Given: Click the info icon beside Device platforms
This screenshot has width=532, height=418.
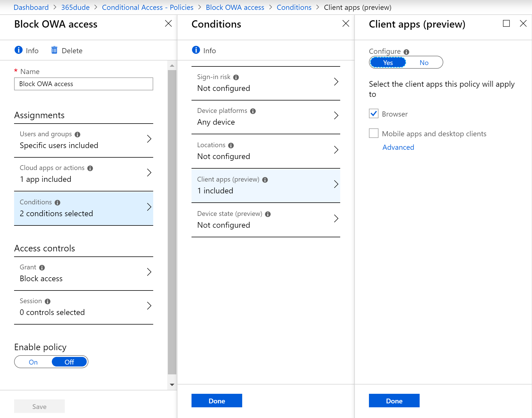Looking at the screenshot, I should tap(253, 111).
